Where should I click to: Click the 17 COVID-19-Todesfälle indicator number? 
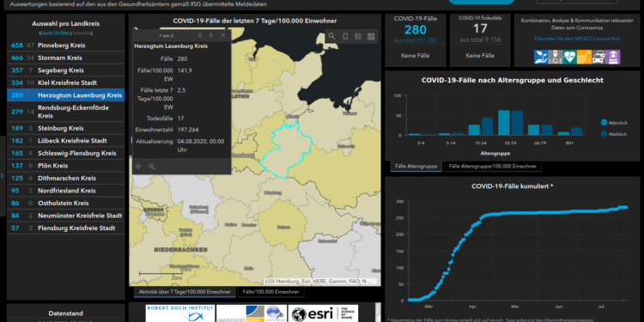tap(480, 28)
